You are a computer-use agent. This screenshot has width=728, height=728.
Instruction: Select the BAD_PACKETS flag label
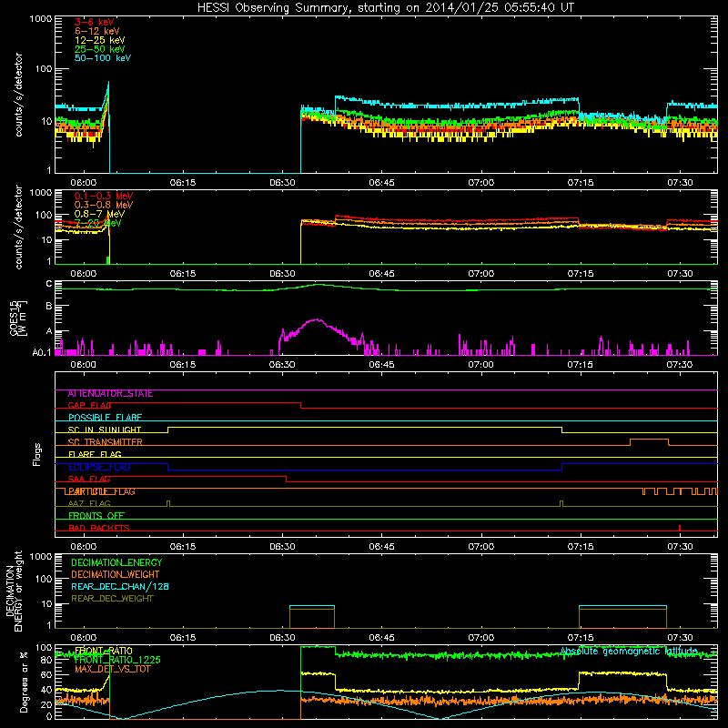coord(99,528)
